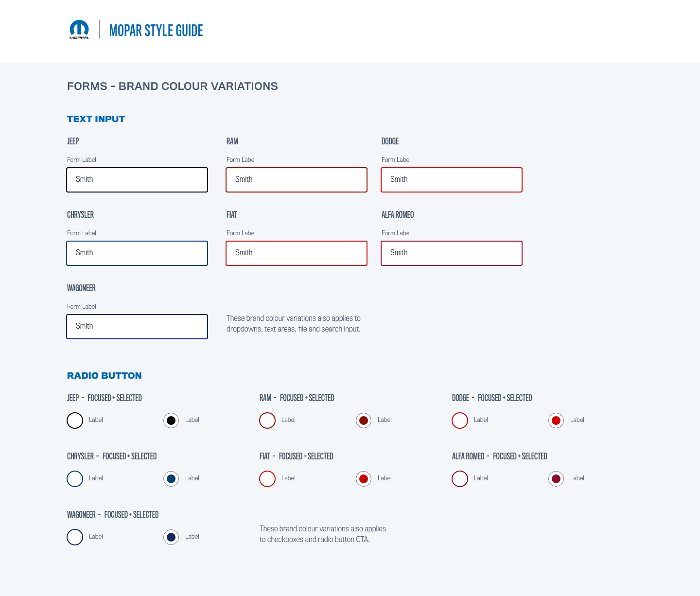Focus the Alfa Romeo text input field
The image size is (700, 596).
point(452,253)
